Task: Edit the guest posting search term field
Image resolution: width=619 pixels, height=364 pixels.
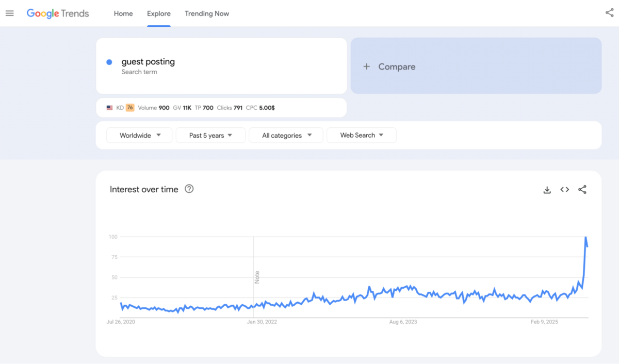Action: click(148, 61)
